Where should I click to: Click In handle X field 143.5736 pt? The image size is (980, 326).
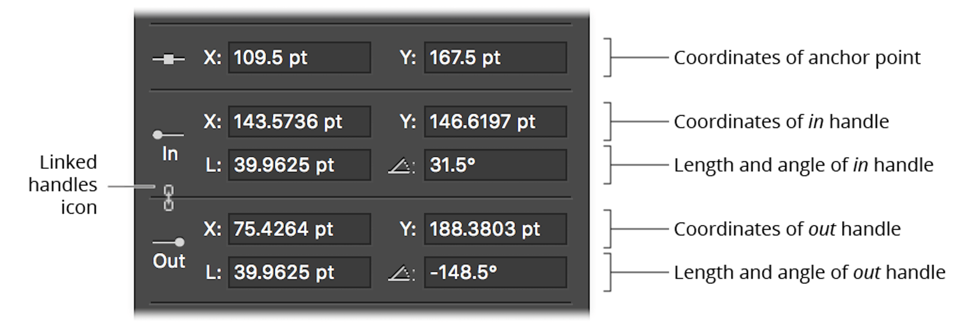point(300,122)
